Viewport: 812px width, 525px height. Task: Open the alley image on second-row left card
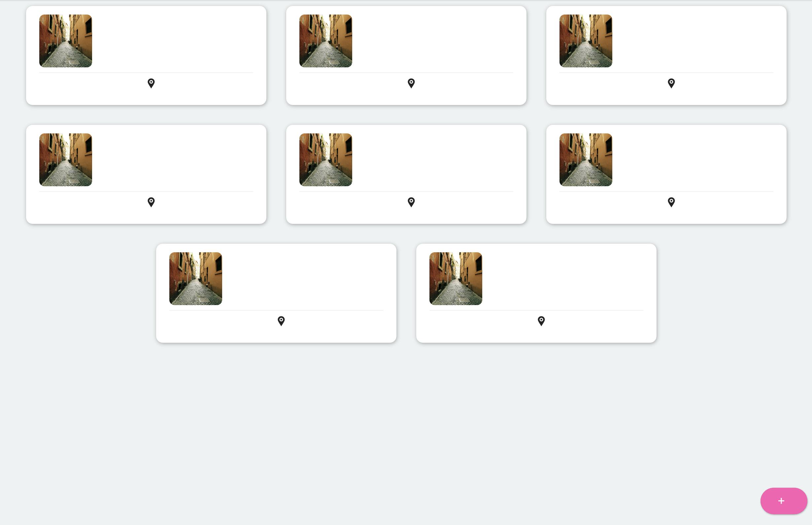(x=65, y=159)
